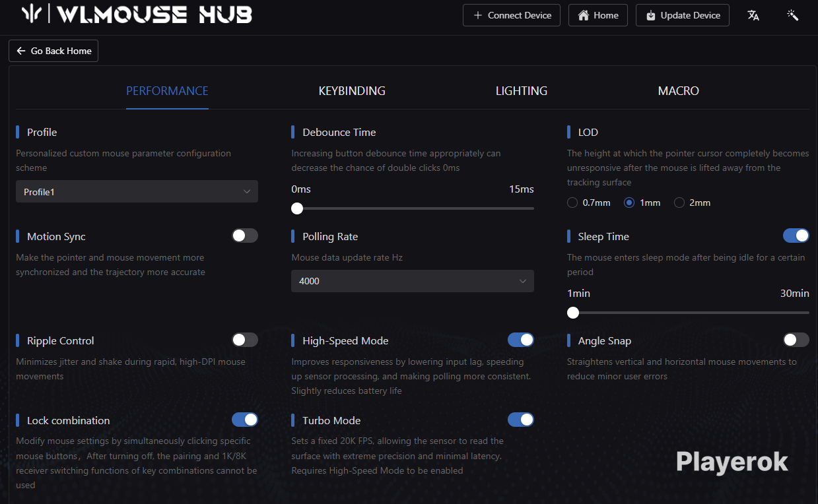Image resolution: width=818 pixels, height=504 pixels.
Task: Click the back arrow icon
Action: 21,51
